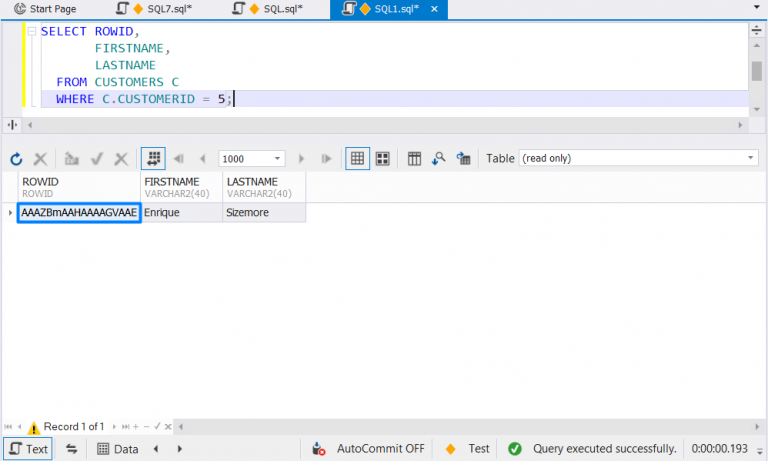Close the SQL1.sql tab
Screen dimensions: 768x461
pyautogui.click(x=434, y=9)
